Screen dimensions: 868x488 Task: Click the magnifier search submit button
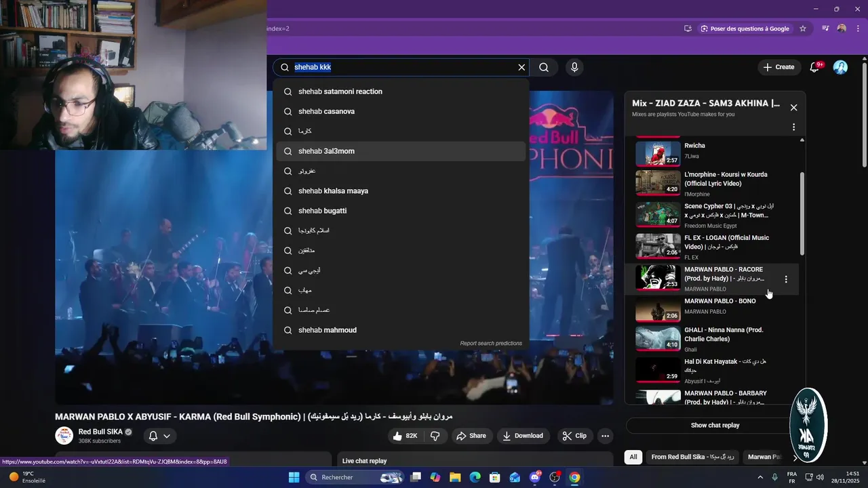tap(544, 67)
